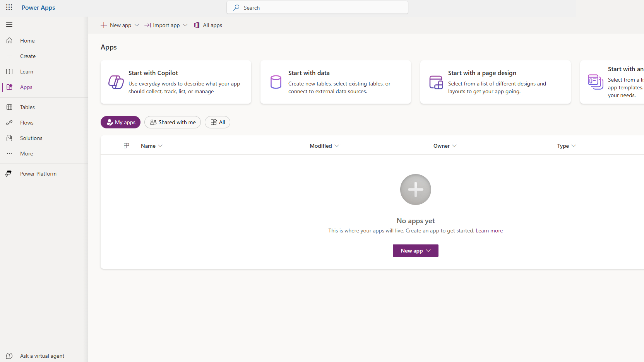The image size is (644, 362).
Task: Open the Start with Copilot card
Action: pos(176,82)
